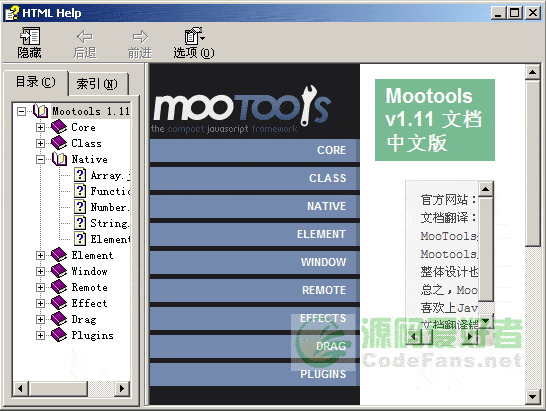This screenshot has width=546, height=411.
Task: Collapse the Mootools 1.11 root node
Action: pyautogui.click(x=22, y=111)
